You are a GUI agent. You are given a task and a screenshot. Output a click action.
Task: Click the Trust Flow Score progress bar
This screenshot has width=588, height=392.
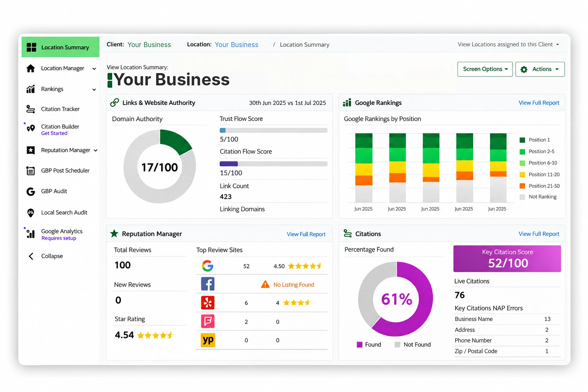coord(273,131)
